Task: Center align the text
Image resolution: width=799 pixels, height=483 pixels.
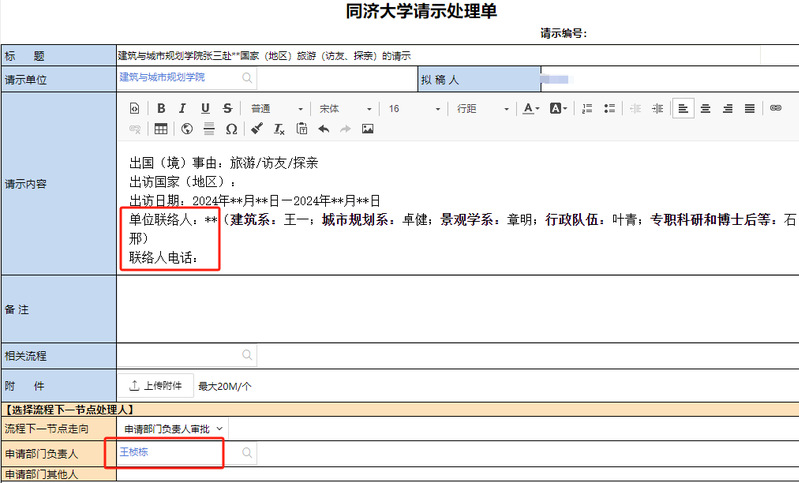Action: tap(705, 108)
